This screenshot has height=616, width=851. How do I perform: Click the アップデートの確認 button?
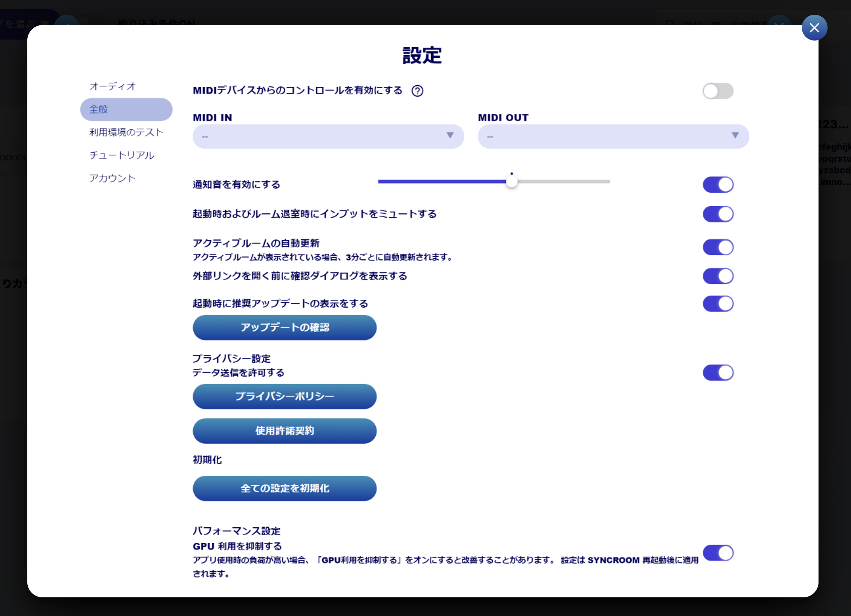pos(284,327)
